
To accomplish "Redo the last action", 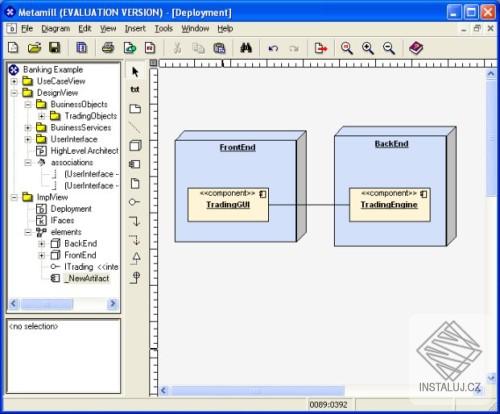I will pos(294,49).
